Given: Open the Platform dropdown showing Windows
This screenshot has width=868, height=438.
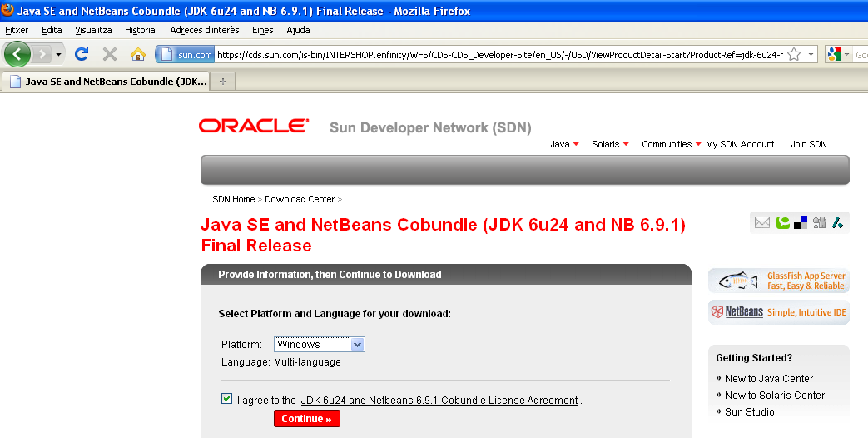Looking at the screenshot, I should click(320, 345).
